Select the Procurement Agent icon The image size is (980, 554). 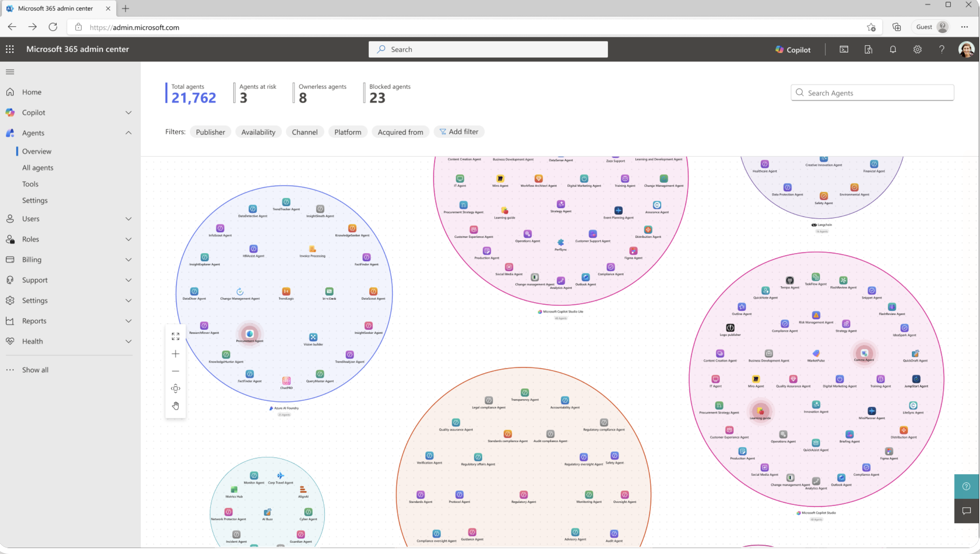(250, 334)
